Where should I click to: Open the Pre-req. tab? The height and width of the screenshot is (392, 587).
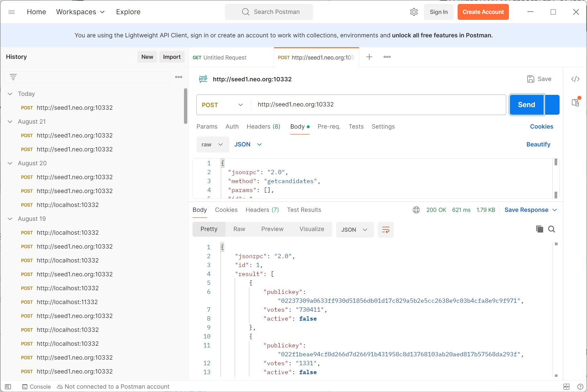tap(329, 127)
